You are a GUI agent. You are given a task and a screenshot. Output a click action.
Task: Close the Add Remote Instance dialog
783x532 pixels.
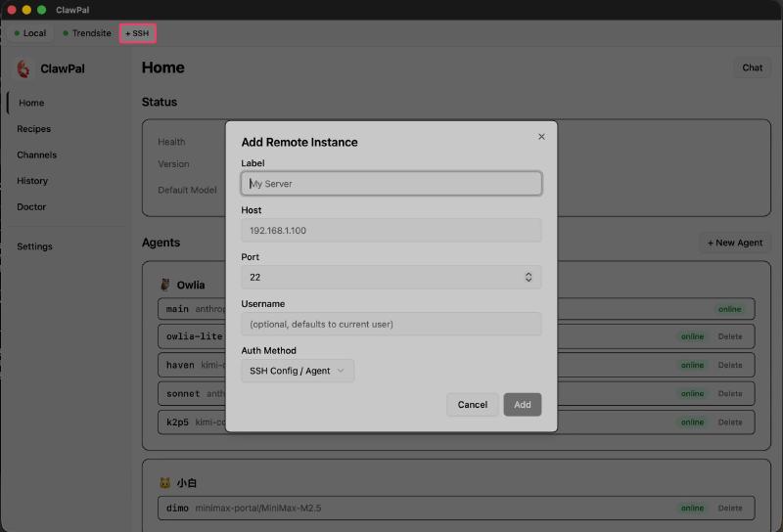tap(541, 137)
